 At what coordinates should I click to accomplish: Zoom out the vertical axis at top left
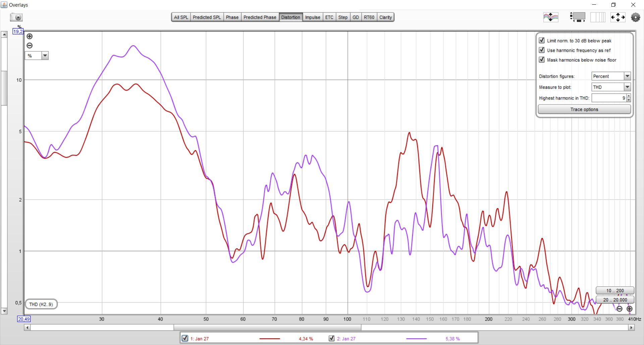[x=30, y=46]
